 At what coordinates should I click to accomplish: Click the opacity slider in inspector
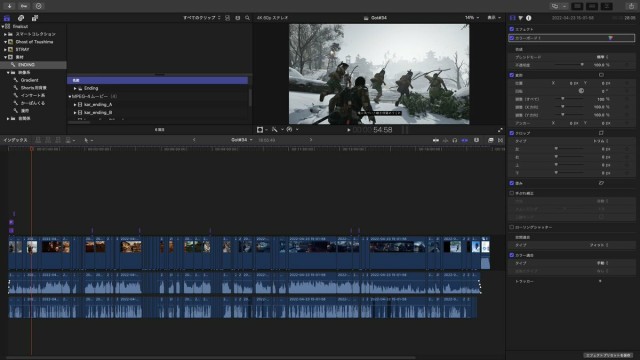click(x=569, y=65)
